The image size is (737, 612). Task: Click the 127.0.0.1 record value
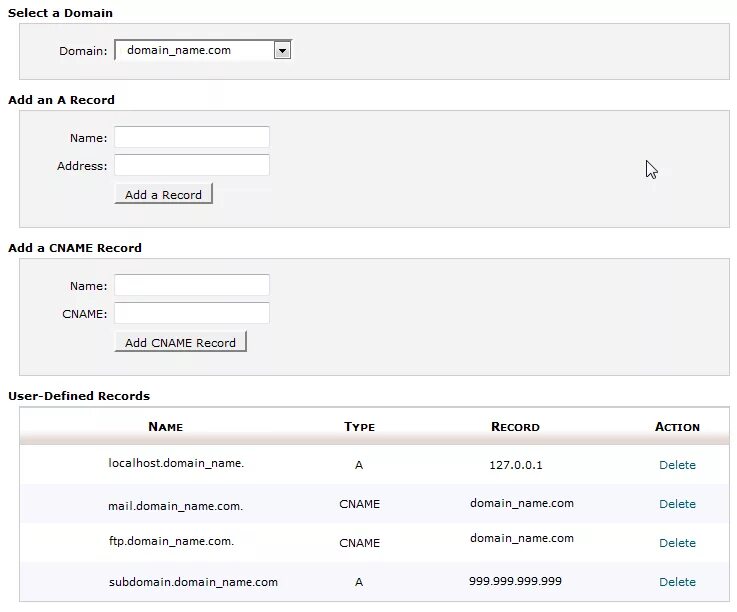click(x=516, y=465)
